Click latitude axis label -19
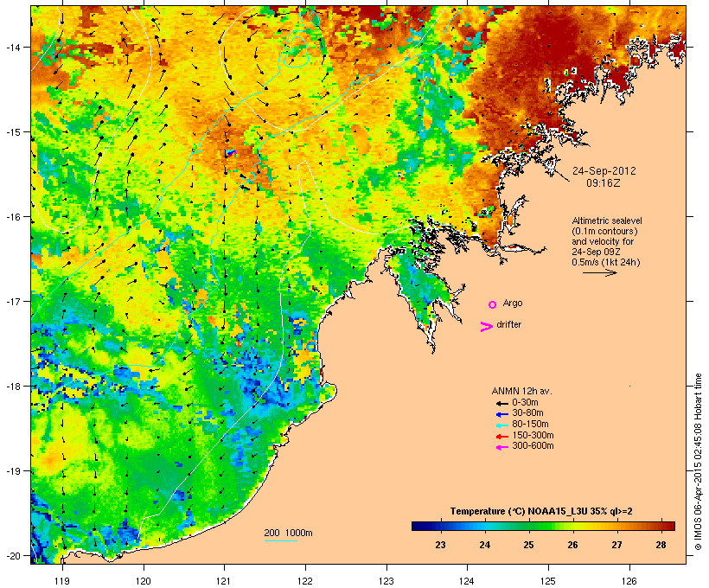709x588 pixels. (12, 471)
